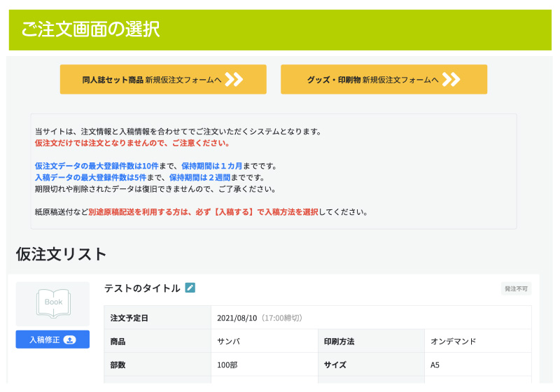The image size is (560, 392).
Task: Click the double chevron on グッズ・印刷物 button
Action: (451, 79)
